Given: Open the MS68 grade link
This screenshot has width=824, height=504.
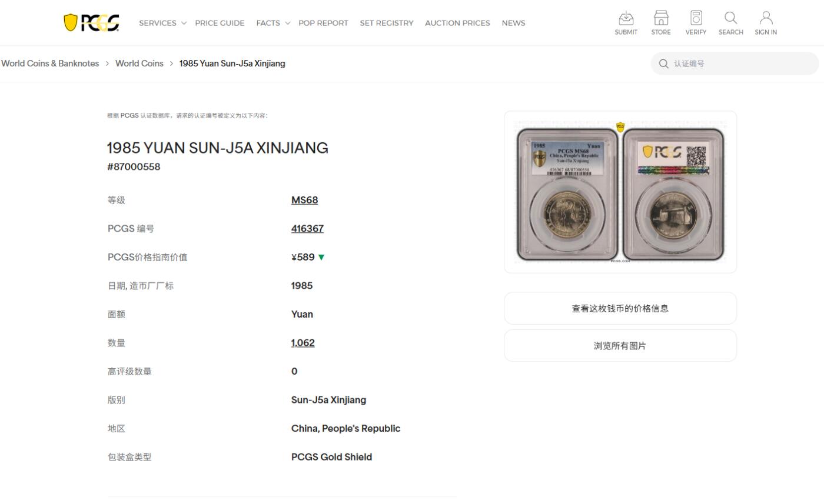Looking at the screenshot, I should coord(304,200).
